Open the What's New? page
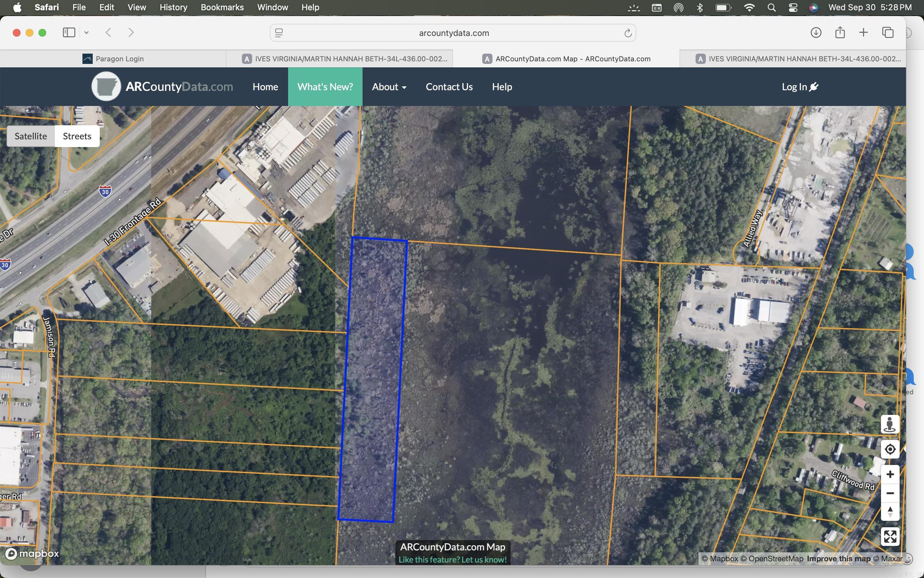Image resolution: width=924 pixels, height=578 pixels. tap(325, 87)
